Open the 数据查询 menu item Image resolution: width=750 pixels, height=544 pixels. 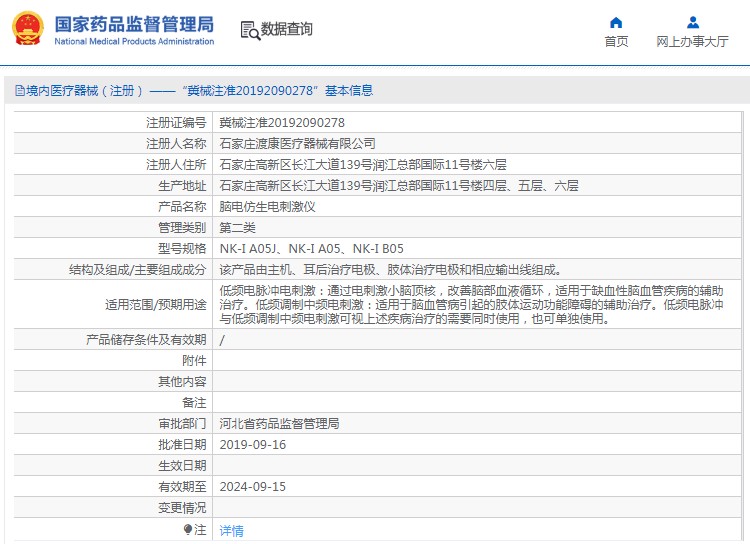click(286, 30)
